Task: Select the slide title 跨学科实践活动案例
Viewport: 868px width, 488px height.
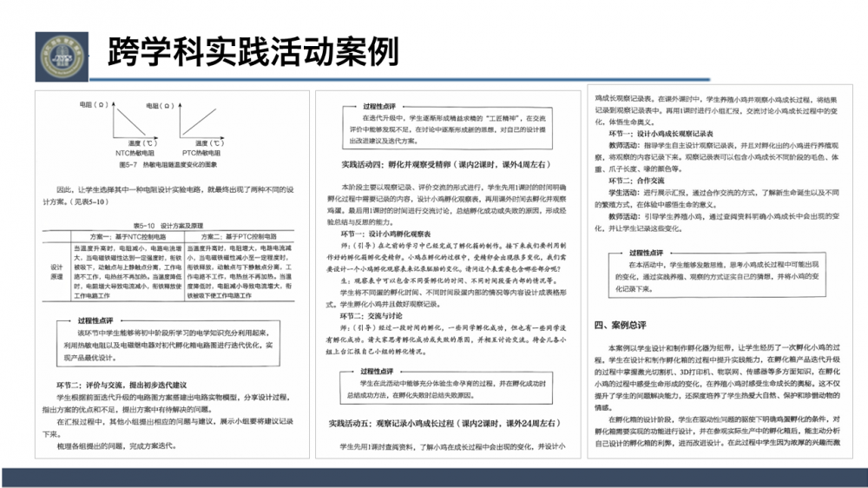Action: click(253, 52)
